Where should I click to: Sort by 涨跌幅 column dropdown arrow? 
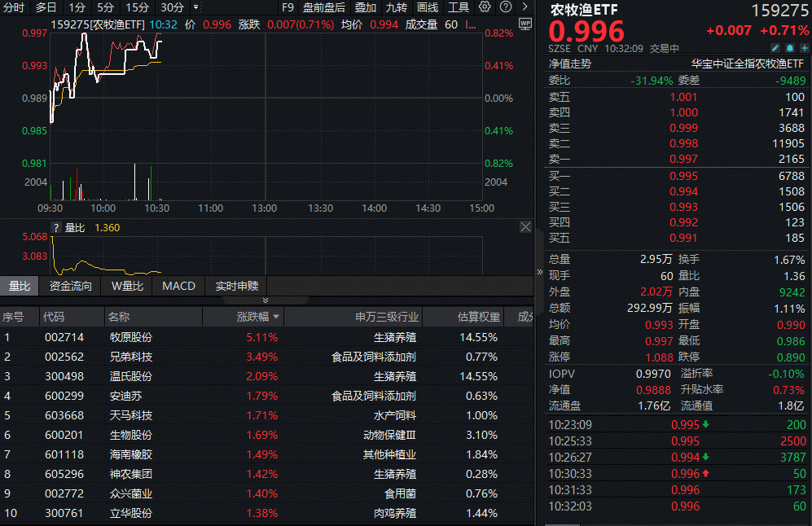[276, 317]
